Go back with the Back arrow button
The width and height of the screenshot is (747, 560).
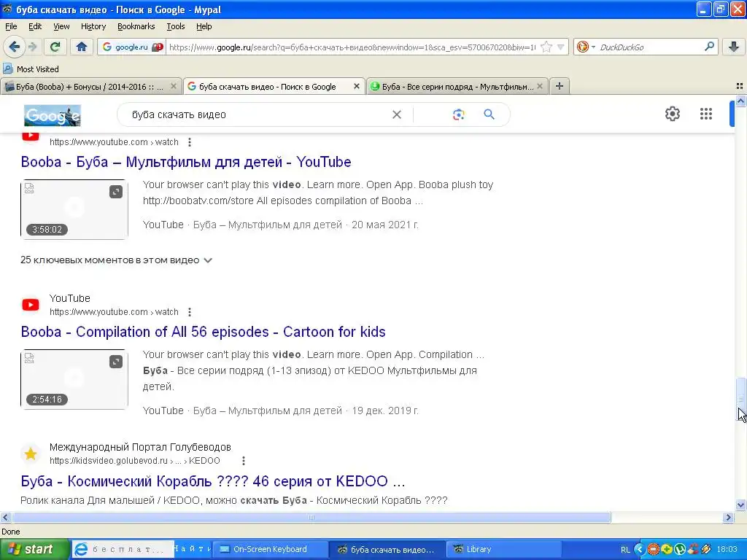click(14, 47)
